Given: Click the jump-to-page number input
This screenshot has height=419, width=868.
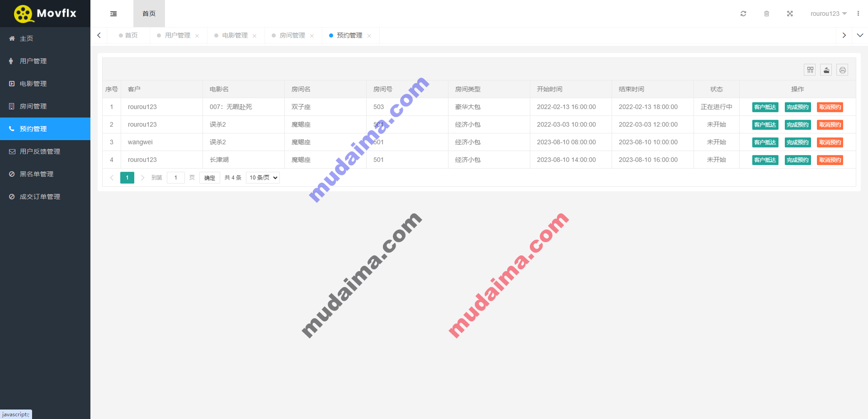Looking at the screenshot, I should (176, 178).
